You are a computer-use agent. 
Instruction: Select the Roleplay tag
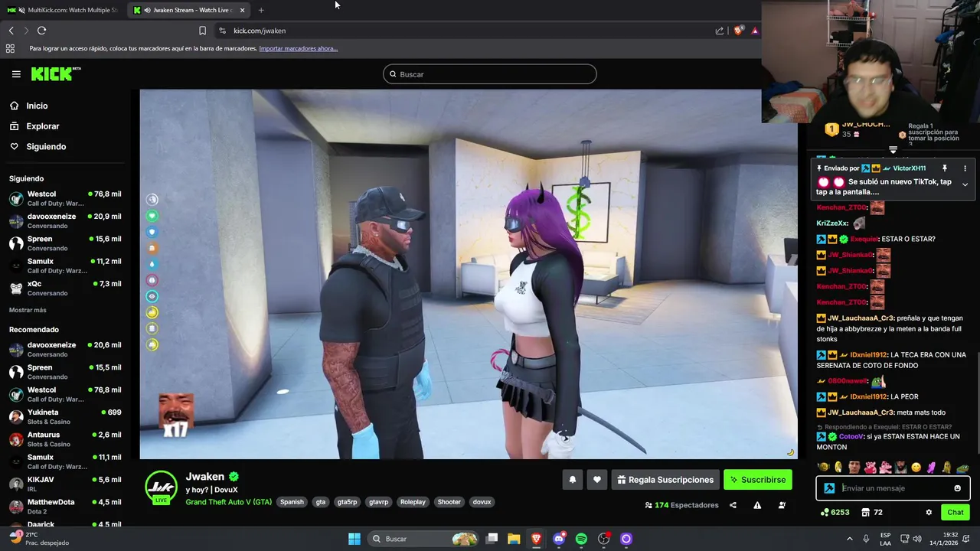pyautogui.click(x=413, y=502)
